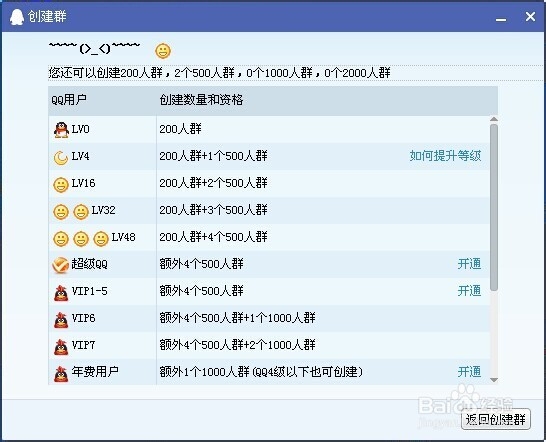Minimize the 创建群 window
546x442 pixels.
tap(501, 20)
